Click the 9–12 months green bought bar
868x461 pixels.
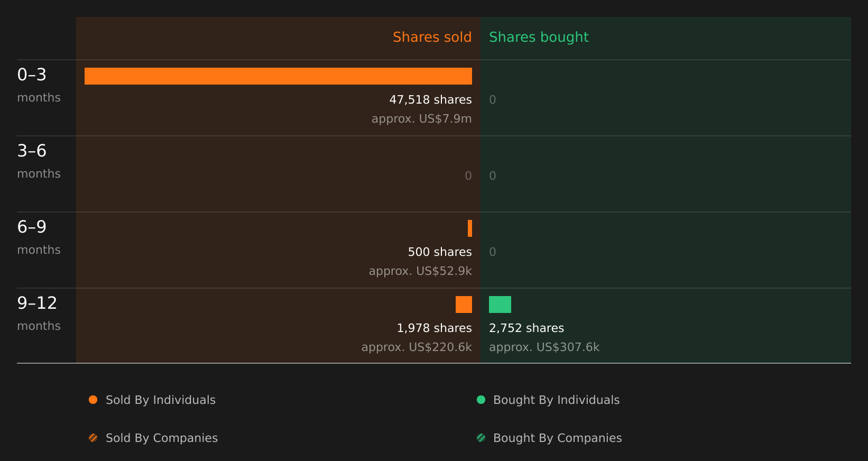coord(500,305)
